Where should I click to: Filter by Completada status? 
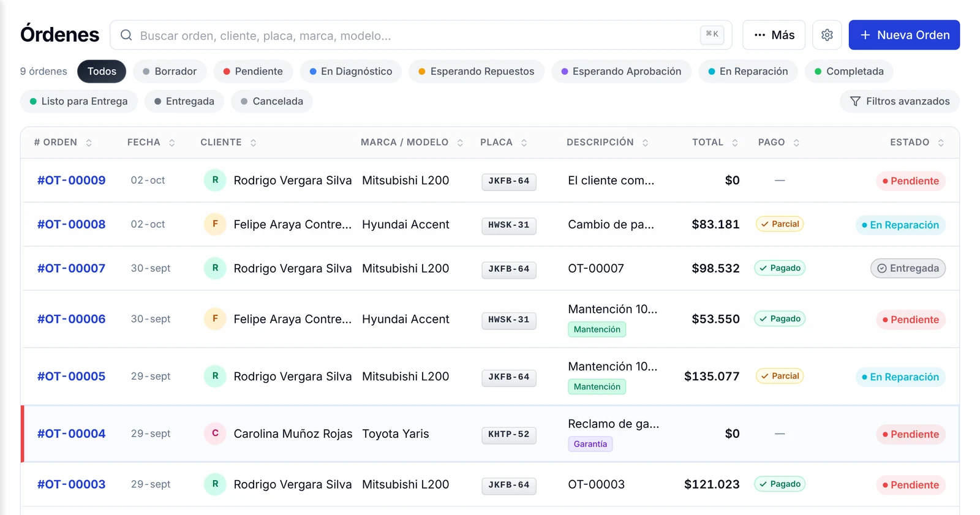pyautogui.click(x=849, y=71)
